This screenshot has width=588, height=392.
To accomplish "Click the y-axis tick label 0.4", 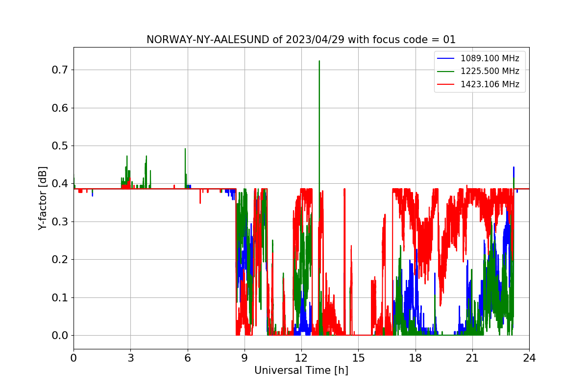I will 60,184.
